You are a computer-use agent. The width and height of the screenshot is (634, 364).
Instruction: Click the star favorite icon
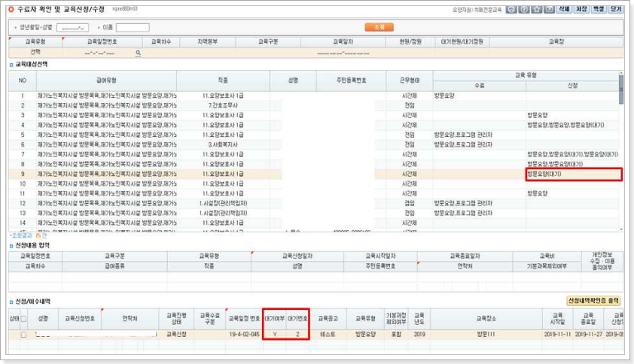pos(537,9)
